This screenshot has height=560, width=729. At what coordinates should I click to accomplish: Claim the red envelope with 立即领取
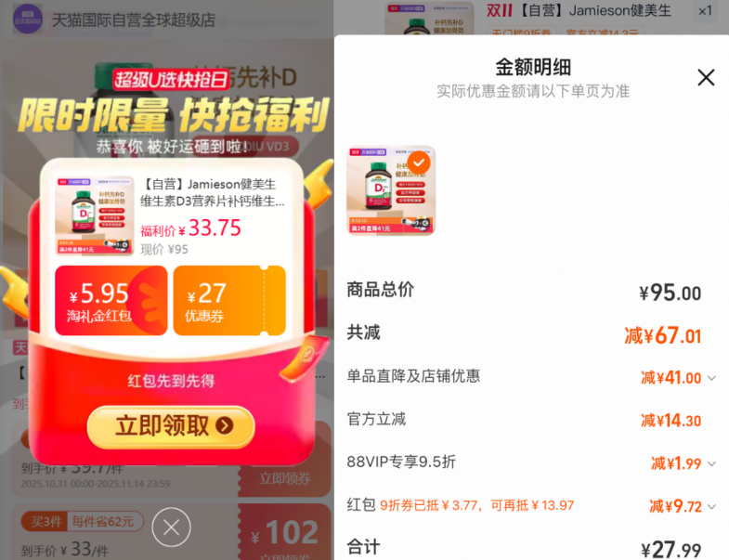point(171,425)
